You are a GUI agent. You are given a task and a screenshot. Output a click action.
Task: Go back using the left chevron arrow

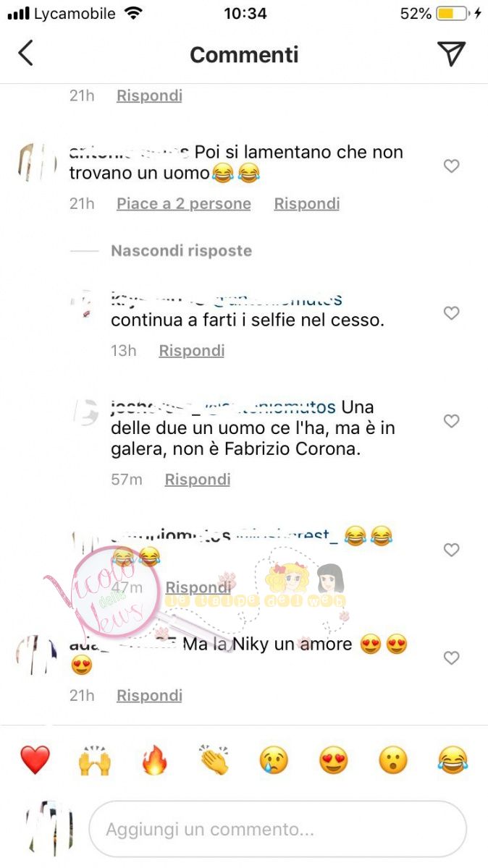[25, 54]
